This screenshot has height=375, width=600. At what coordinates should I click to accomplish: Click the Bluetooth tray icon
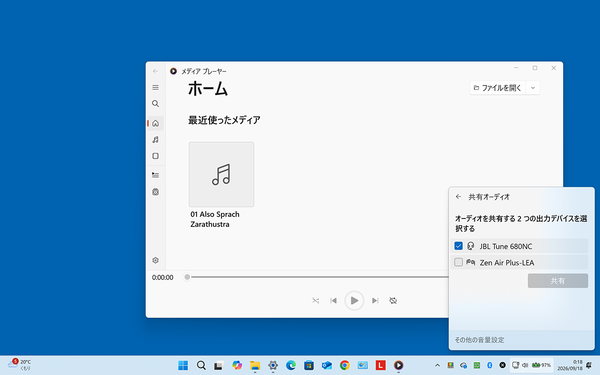point(489,365)
